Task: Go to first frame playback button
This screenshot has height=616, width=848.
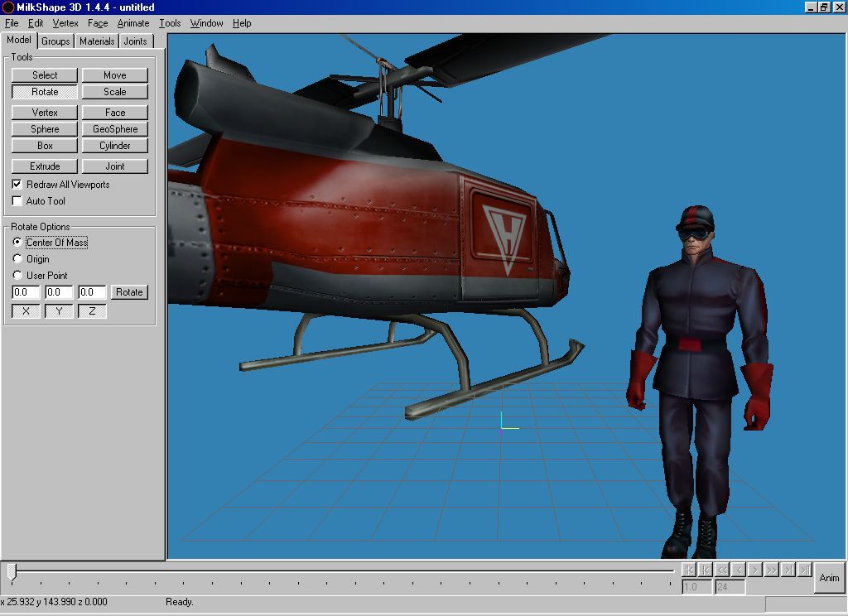Action: point(688,570)
